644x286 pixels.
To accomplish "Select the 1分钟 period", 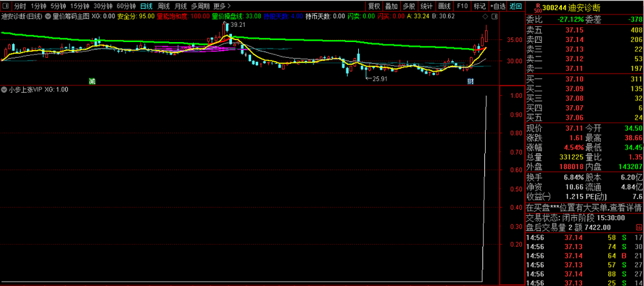I will click(39, 6).
